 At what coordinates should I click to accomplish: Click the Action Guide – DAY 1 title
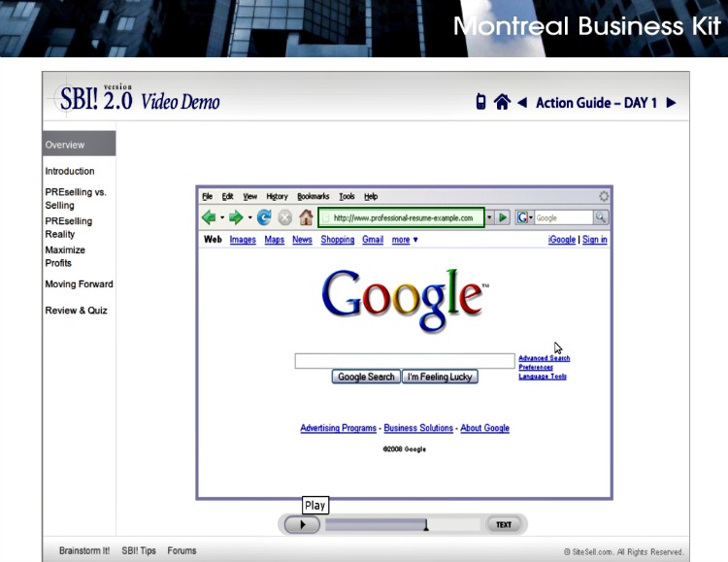597,103
